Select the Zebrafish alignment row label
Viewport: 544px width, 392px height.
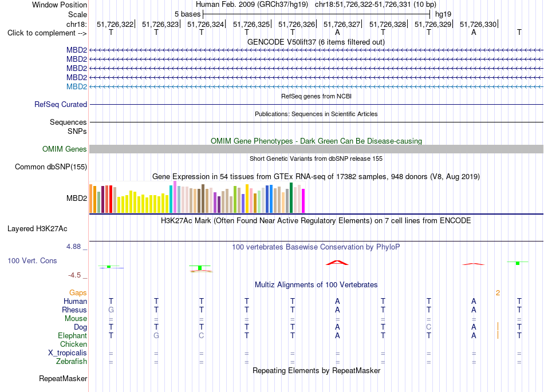[x=72, y=362]
